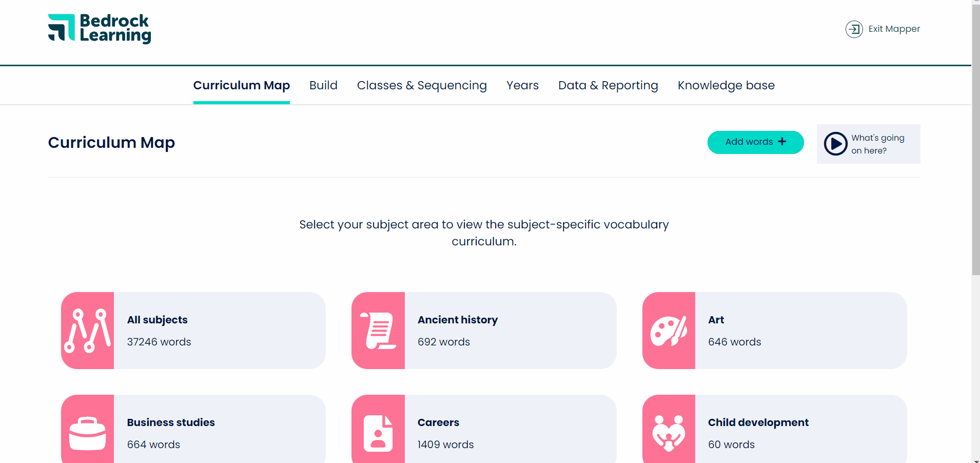Click the mind-map icon on All subjects card
Image resolution: width=980 pixels, height=463 pixels.
pos(87,330)
